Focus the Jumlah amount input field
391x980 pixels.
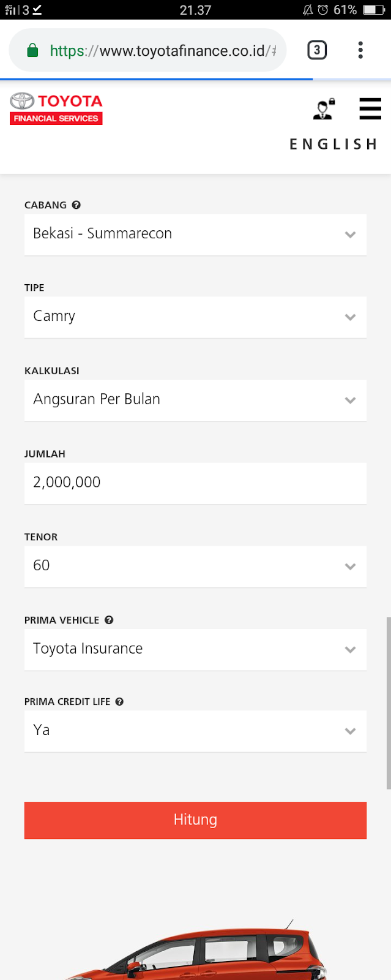click(x=195, y=484)
